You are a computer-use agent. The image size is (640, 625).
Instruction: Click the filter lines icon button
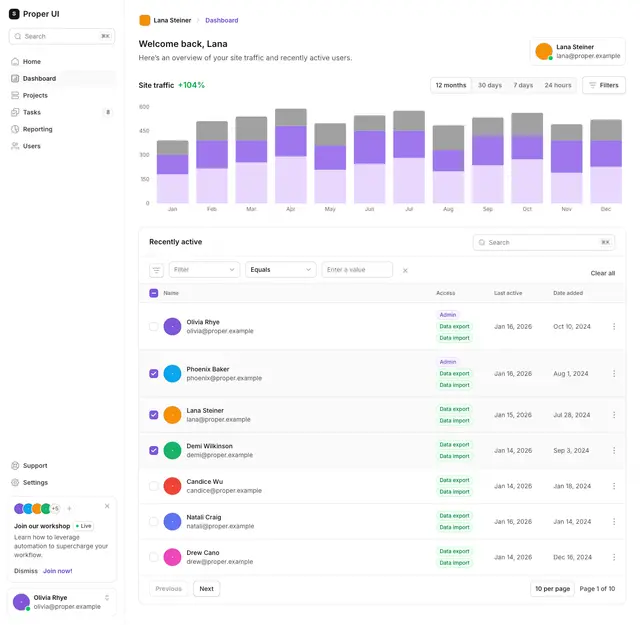tap(156, 270)
